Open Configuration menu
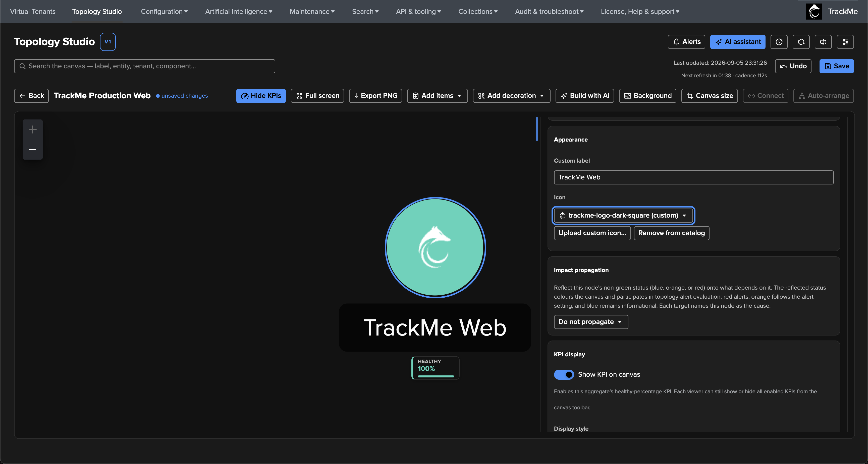The image size is (868, 464). point(164,12)
